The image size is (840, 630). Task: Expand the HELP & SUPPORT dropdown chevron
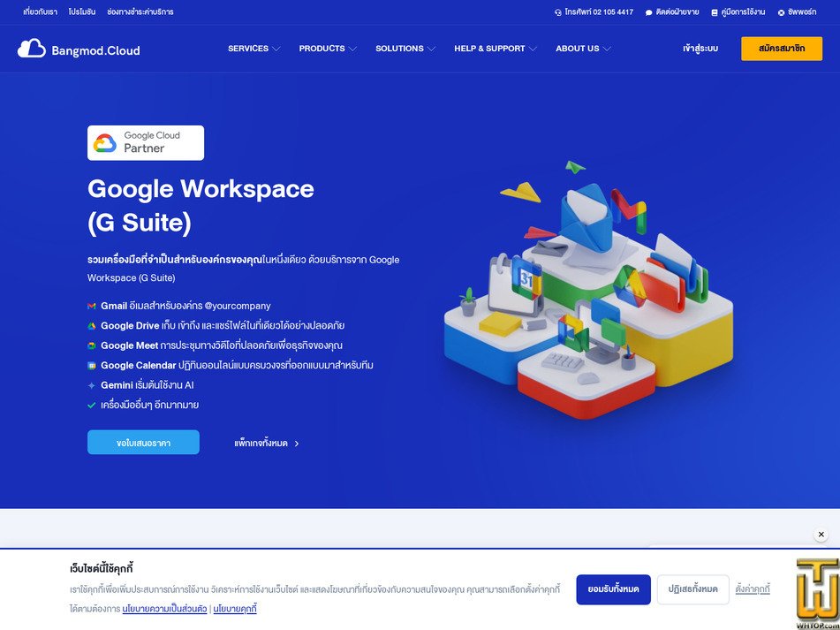click(532, 49)
